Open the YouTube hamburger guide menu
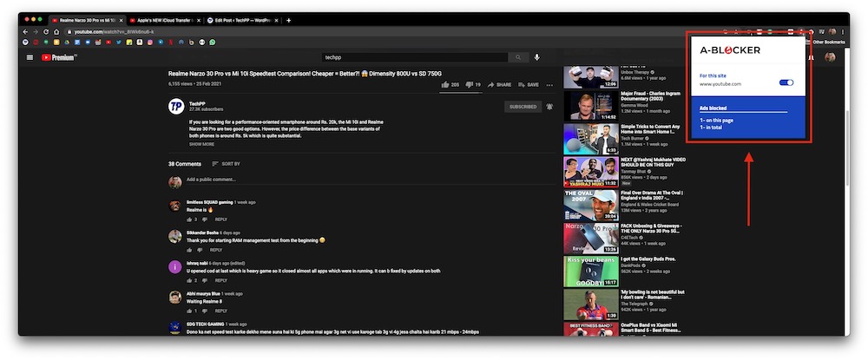868x360 pixels. click(30, 57)
